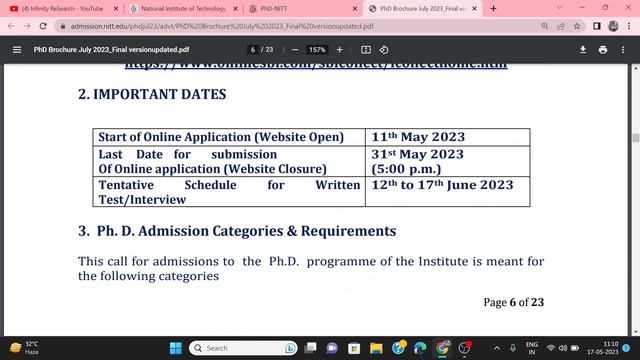This screenshot has height=360, width=640.
Task: Open clock and date 11:10 panel
Action: tap(603, 348)
